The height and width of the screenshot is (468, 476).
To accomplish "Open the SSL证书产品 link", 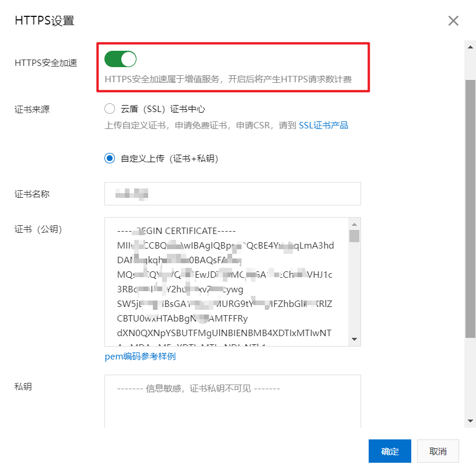I will click(x=323, y=125).
